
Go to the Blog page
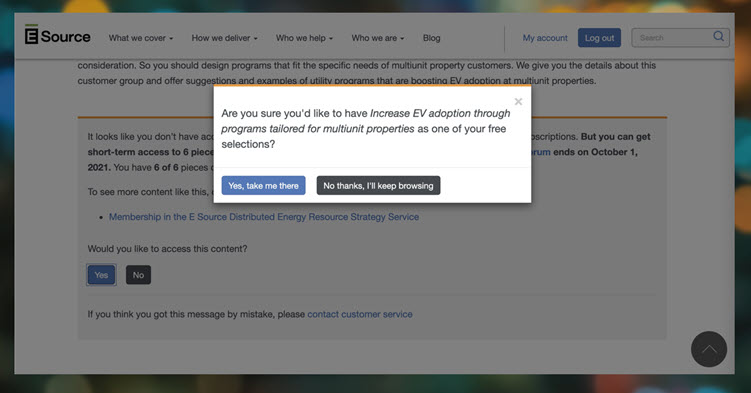click(432, 38)
